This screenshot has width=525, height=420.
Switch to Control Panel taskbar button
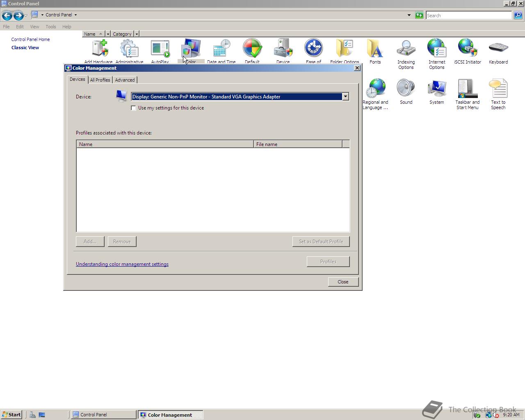click(x=104, y=415)
